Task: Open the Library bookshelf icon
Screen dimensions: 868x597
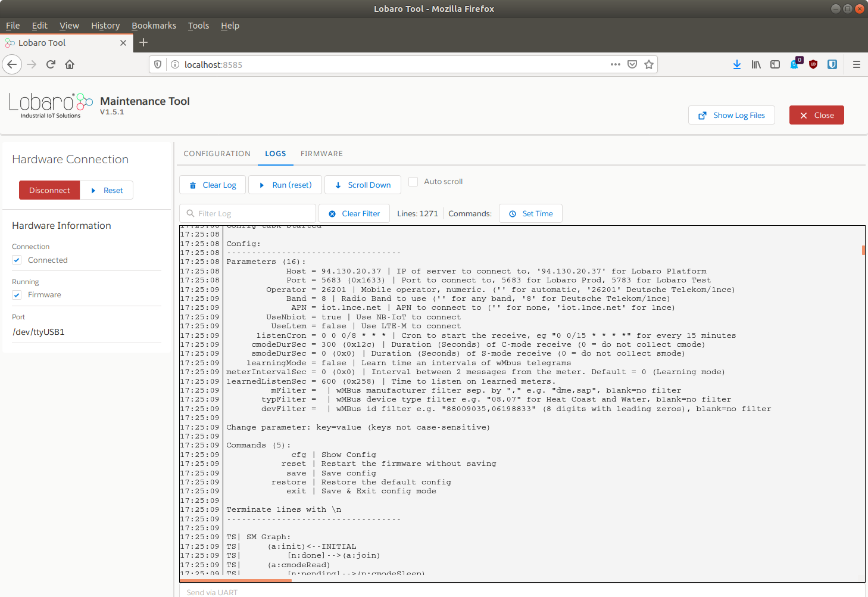Action: tap(756, 64)
